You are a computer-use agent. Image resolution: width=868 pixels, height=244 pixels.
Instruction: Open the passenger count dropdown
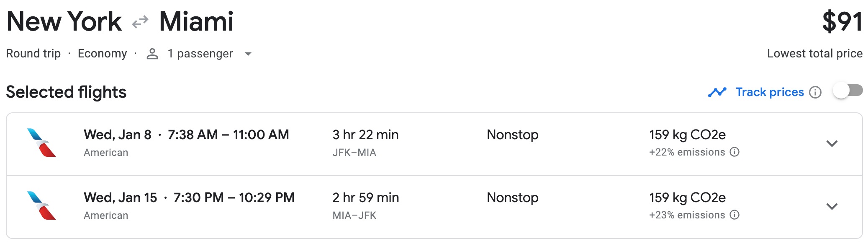point(249,54)
